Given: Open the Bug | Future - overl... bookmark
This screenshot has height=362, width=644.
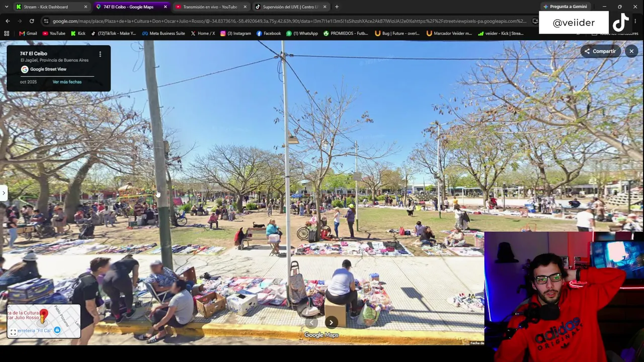Looking at the screenshot, I should click(x=397, y=33).
